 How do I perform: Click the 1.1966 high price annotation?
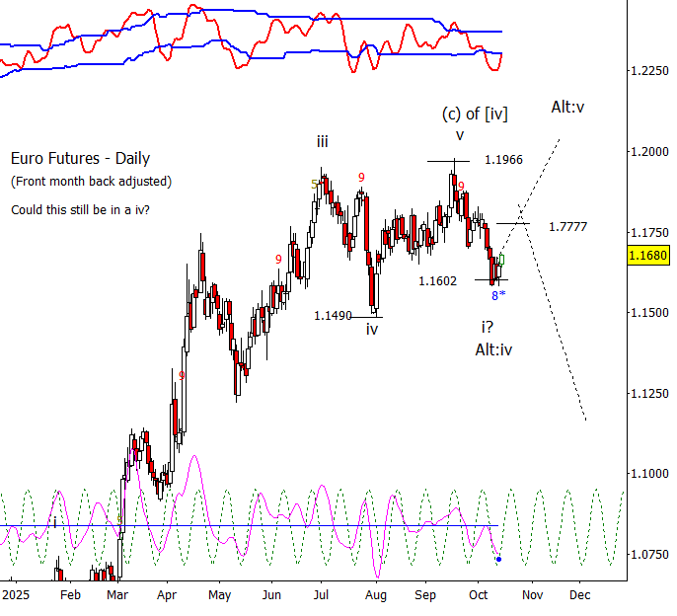pyautogui.click(x=503, y=160)
